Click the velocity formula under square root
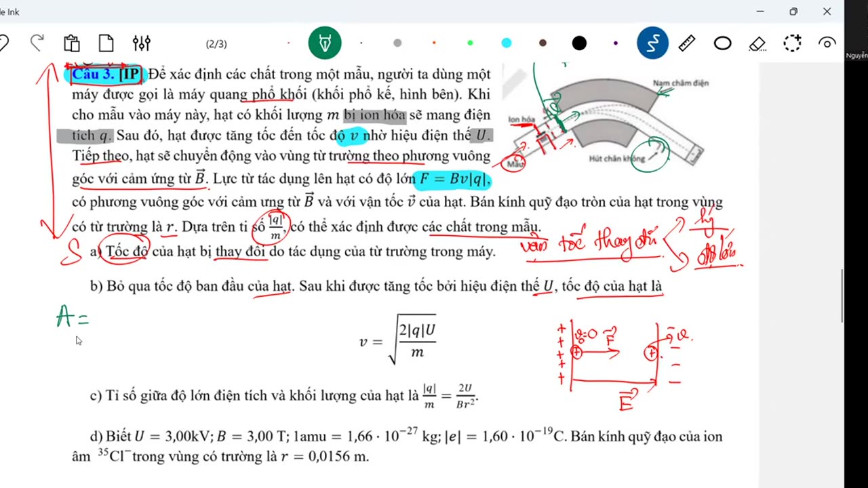Viewport: 868px width, 488px height. (x=398, y=341)
